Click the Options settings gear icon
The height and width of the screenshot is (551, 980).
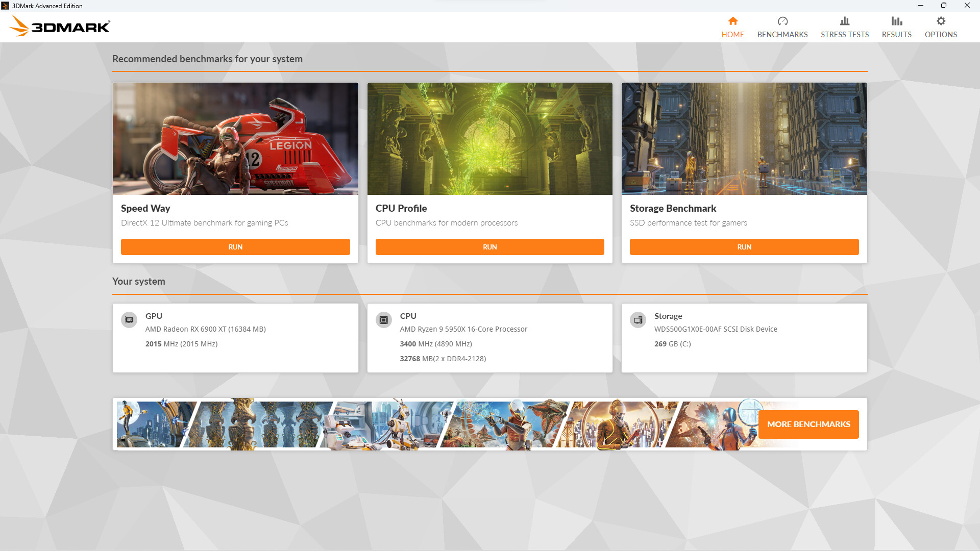[941, 21]
